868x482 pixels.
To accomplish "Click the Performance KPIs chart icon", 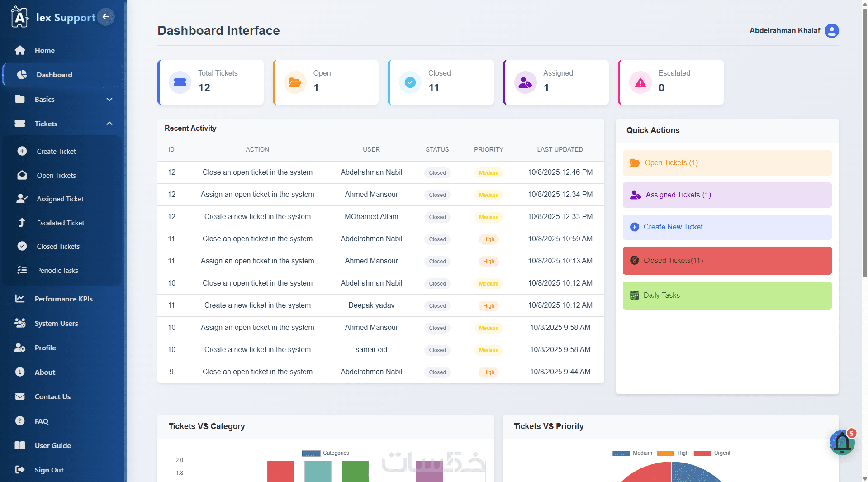I will tap(20, 299).
